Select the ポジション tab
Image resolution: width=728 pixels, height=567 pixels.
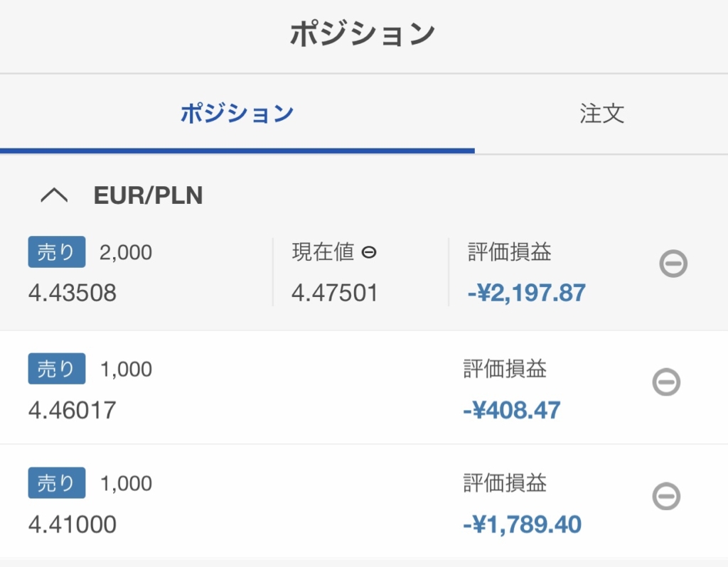coord(237,114)
